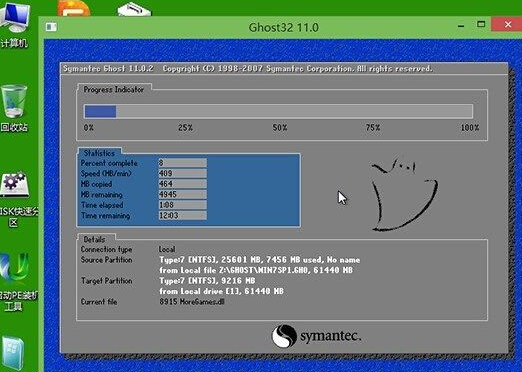The width and height of the screenshot is (522, 372).
Task: Click the white drive icon at top
Action: click(x=134, y=9)
